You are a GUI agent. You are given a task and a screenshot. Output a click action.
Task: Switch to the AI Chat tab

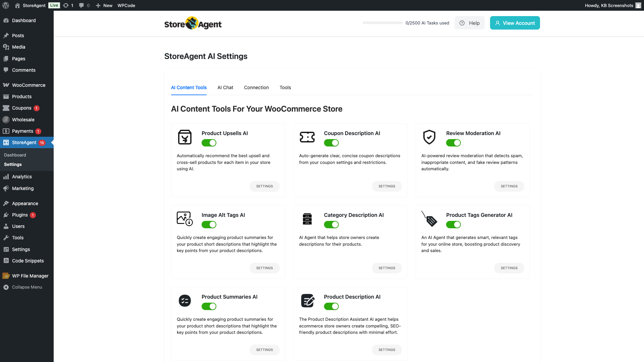coord(225,87)
